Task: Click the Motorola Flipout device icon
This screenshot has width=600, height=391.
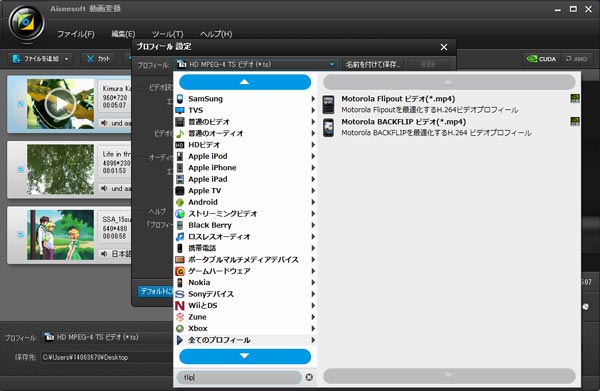Action: 328,104
